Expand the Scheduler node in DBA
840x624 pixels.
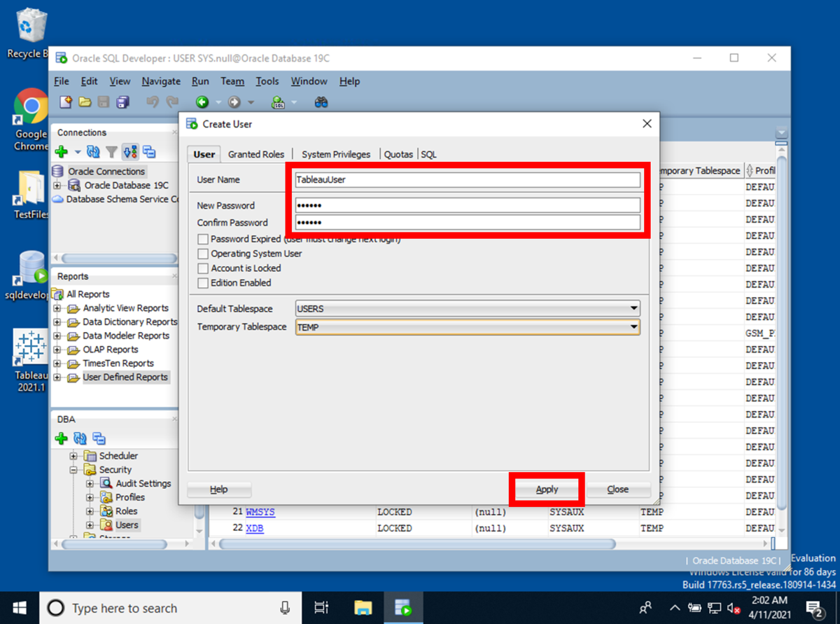pos(73,456)
